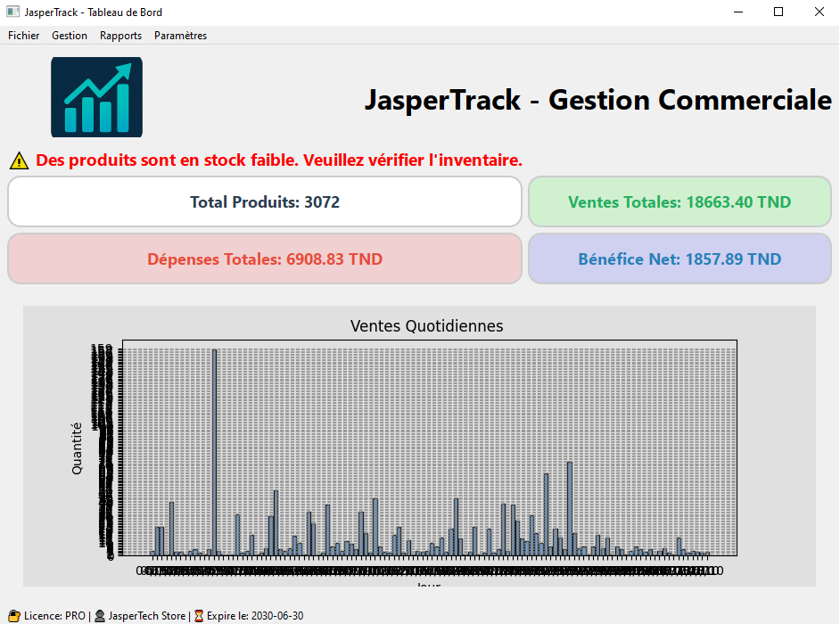Click the JasperTrack chart logo image
The width and height of the screenshot is (840, 624).
coord(97,97)
